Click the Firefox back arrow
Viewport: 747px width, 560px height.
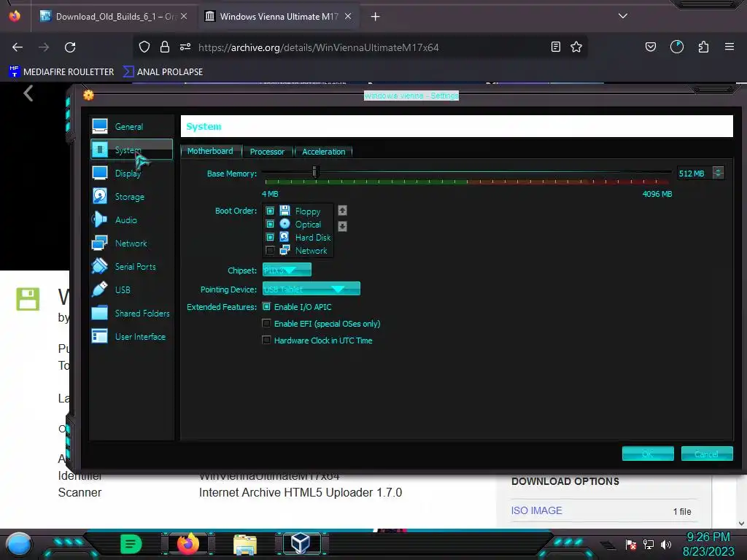pyautogui.click(x=18, y=47)
